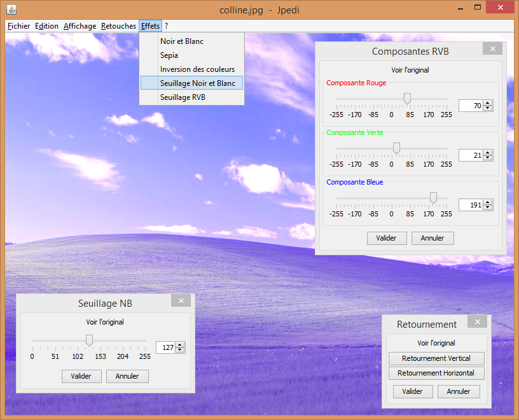Increase Seuillage NB threshold with up arrow
Image resolution: width=519 pixels, height=420 pixels.
pos(180,345)
